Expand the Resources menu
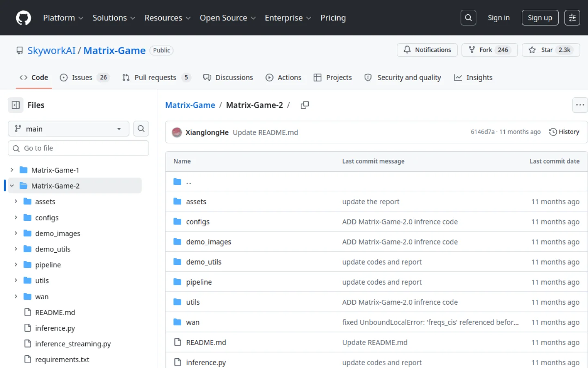This screenshot has height=368, width=588. [x=167, y=18]
